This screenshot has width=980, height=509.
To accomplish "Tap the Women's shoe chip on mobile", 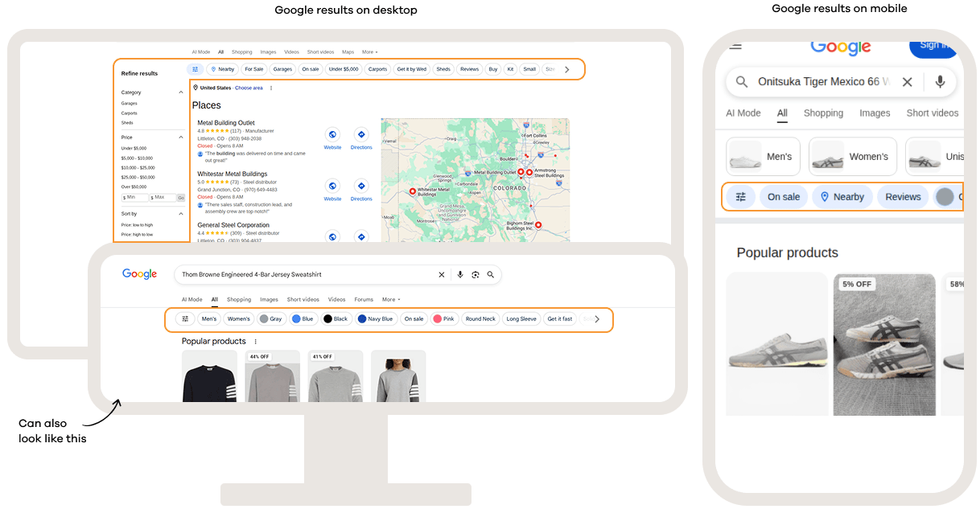I will click(x=853, y=157).
